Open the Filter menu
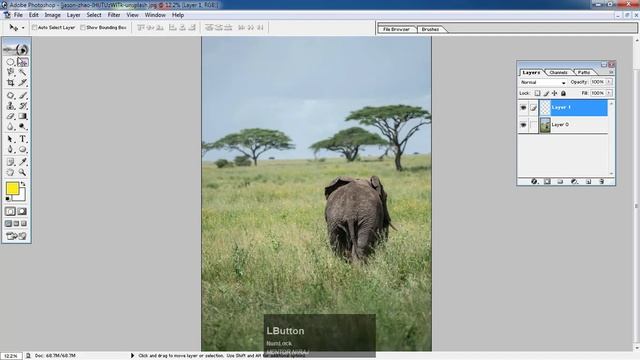Screen dimensions: 640x360 tap(114, 15)
